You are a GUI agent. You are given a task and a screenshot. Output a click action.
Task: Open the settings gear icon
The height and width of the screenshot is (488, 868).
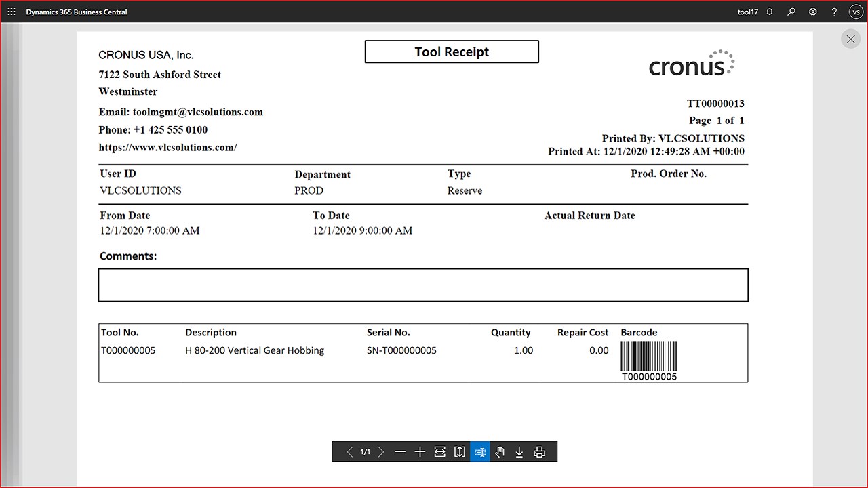(813, 12)
